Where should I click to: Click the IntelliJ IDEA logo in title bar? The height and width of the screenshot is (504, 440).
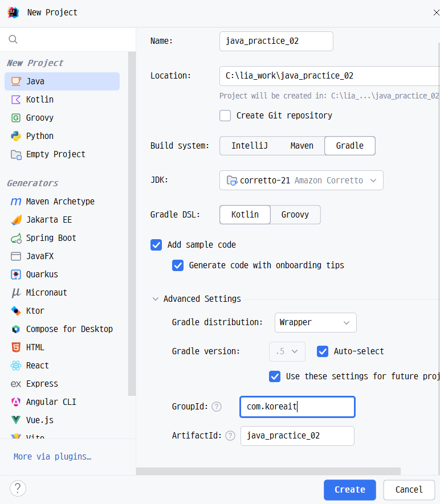[13, 13]
